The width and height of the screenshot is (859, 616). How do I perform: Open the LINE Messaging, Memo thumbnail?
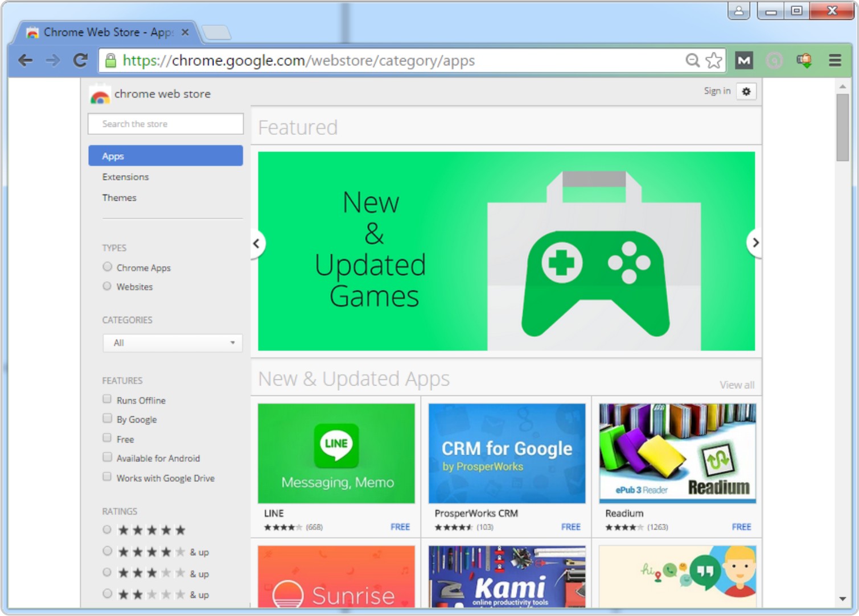point(336,453)
